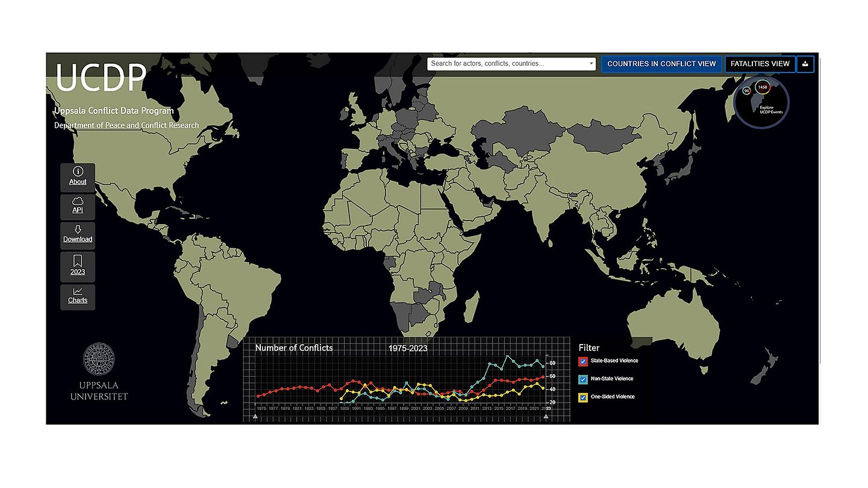Switch to Countries in Conflict View
Viewport: 868px width, 488px height.
(x=661, y=64)
